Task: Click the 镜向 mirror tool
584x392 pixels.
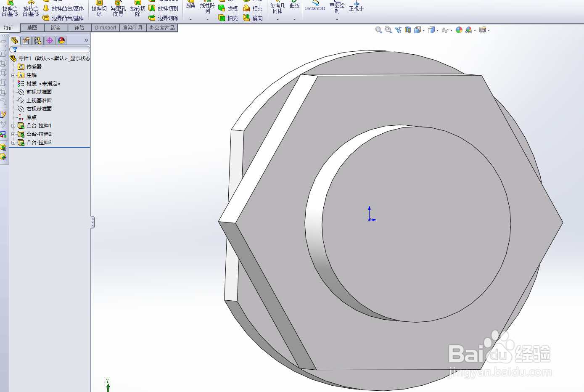Action: pyautogui.click(x=253, y=18)
